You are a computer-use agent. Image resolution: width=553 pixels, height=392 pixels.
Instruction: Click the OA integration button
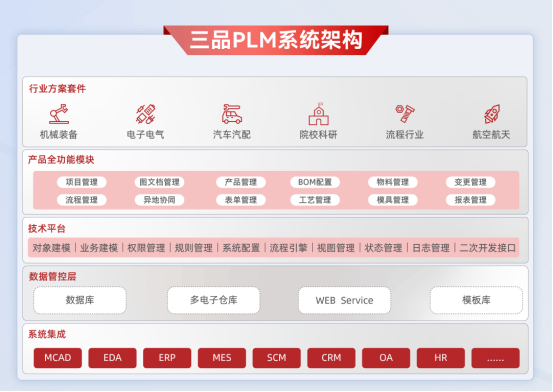tap(386, 358)
